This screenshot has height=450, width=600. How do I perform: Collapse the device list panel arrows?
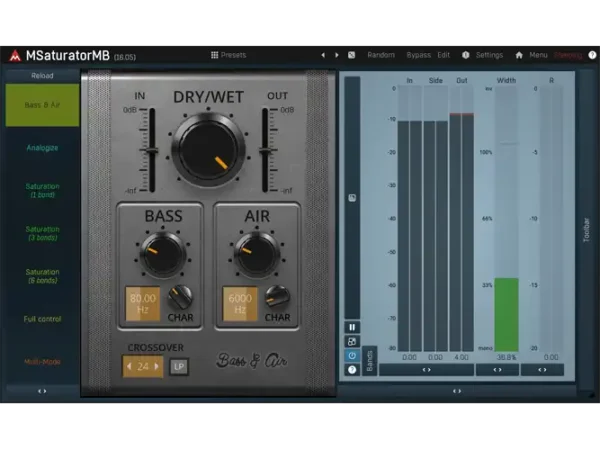coord(42,391)
